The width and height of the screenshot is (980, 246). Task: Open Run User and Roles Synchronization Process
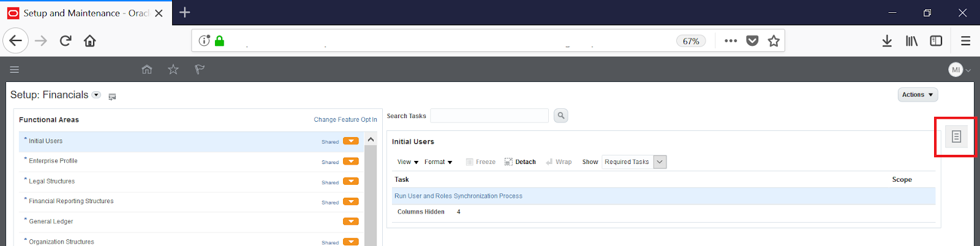coord(458,196)
